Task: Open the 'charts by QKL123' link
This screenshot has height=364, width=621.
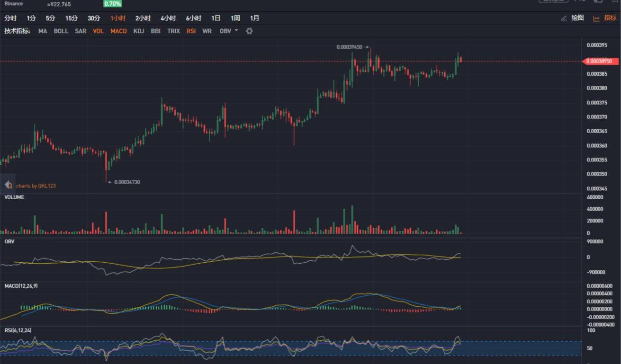Action: (x=36, y=186)
